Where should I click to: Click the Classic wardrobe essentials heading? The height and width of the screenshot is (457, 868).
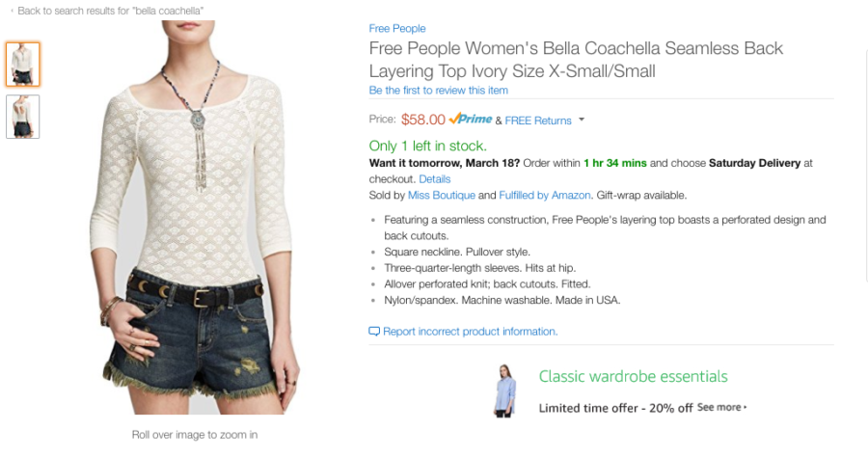click(x=634, y=376)
